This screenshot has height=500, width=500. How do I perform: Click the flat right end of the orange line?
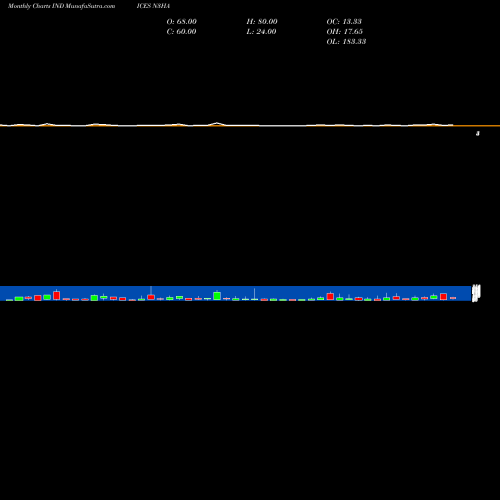(477, 126)
